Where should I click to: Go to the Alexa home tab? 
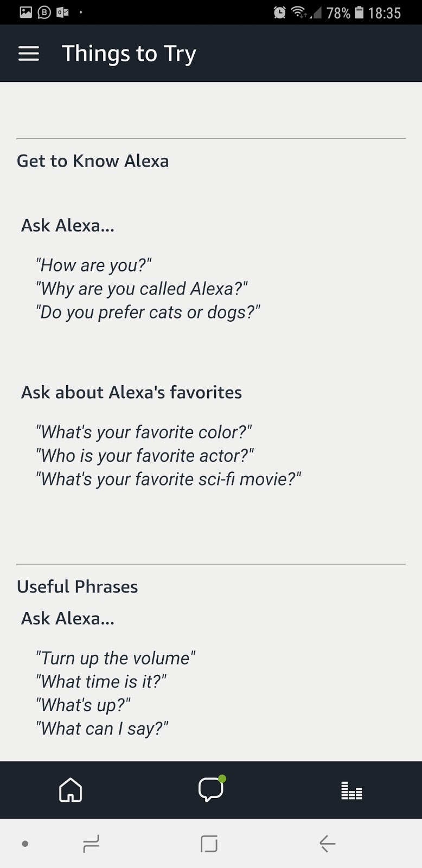[x=71, y=790]
